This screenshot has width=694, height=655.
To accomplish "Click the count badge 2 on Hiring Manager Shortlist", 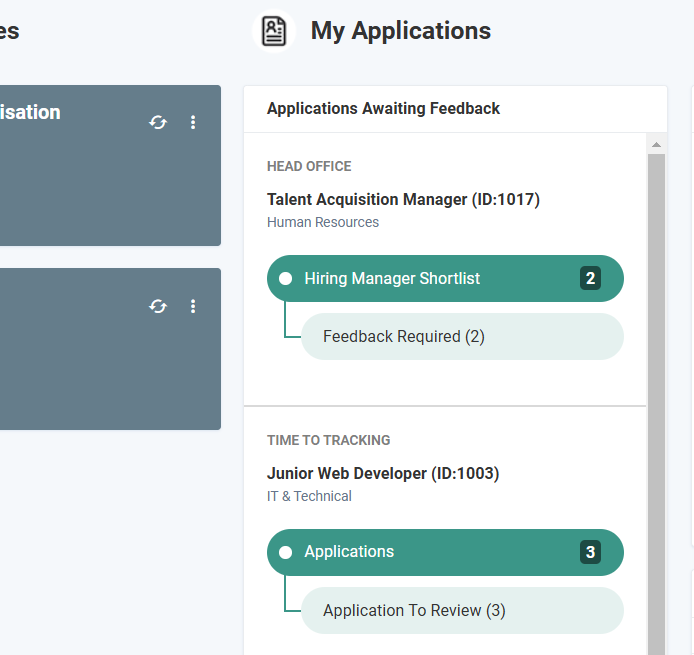I will click(590, 278).
